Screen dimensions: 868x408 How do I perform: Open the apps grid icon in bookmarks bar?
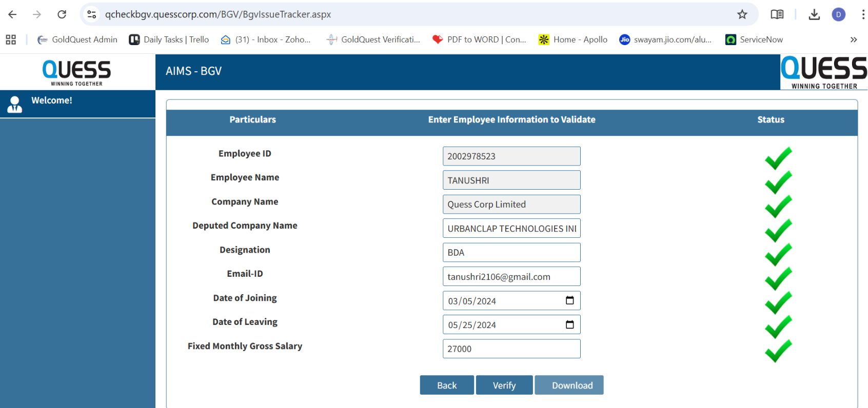(11, 39)
